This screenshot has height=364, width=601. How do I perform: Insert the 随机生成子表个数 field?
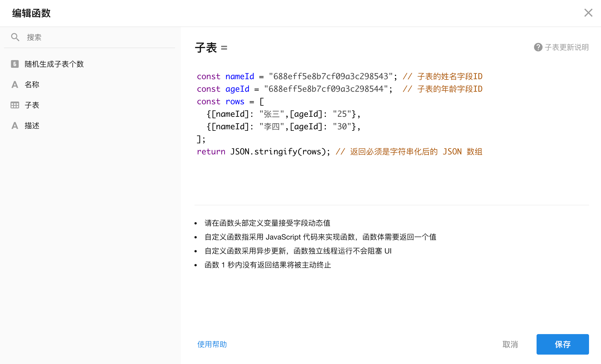click(x=54, y=64)
